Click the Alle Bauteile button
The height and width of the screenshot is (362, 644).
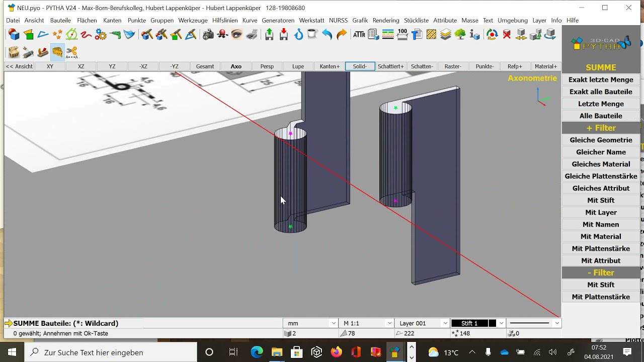point(601,116)
